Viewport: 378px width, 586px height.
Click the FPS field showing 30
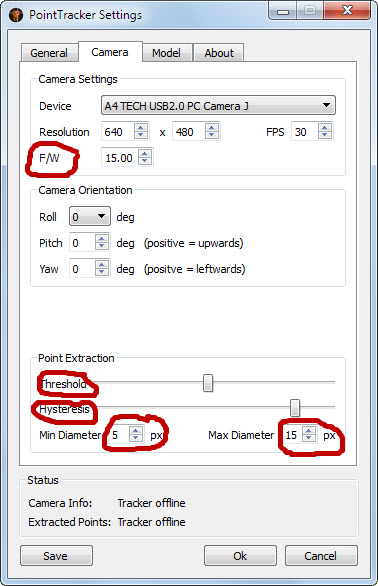click(304, 132)
